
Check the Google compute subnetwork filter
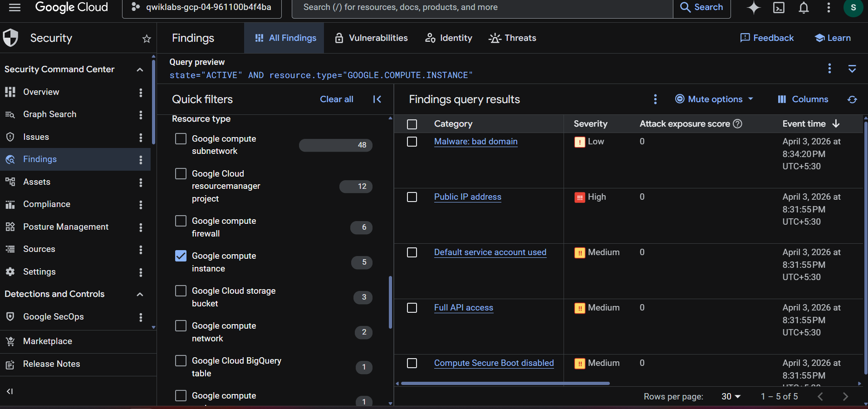[181, 138]
